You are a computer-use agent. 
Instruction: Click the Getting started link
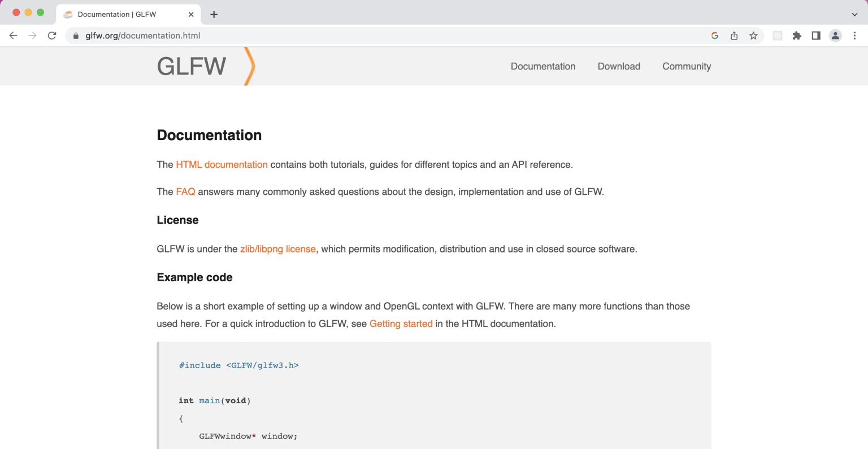tap(401, 324)
